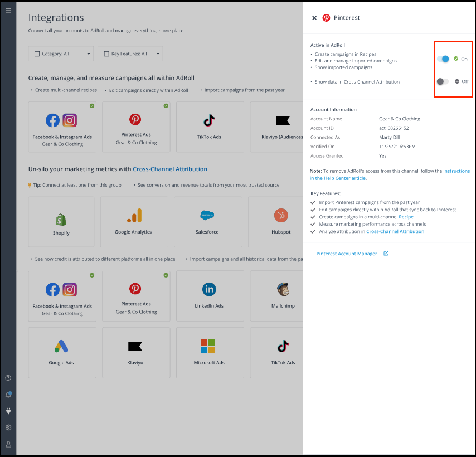The height and width of the screenshot is (457, 476).
Task: Open the integrations plug icon in sidebar
Action: pyautogui.click(x=8, y=411)
